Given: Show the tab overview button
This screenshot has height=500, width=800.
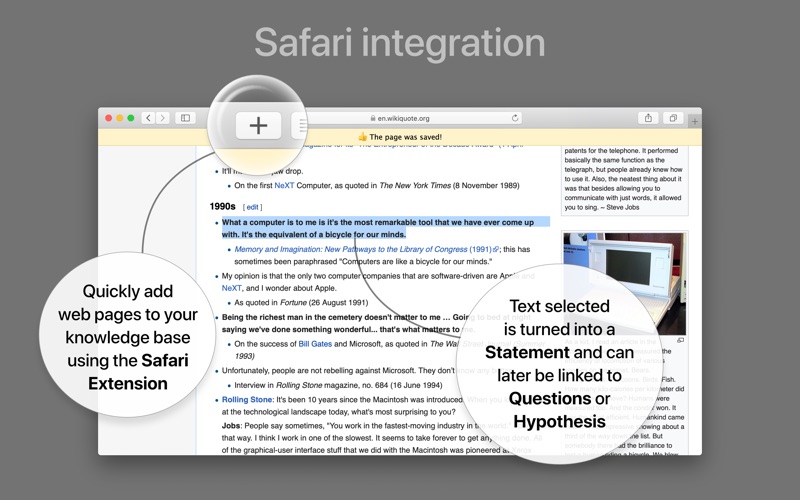Looking at the screenshot, I should click(x=673, y=118).
